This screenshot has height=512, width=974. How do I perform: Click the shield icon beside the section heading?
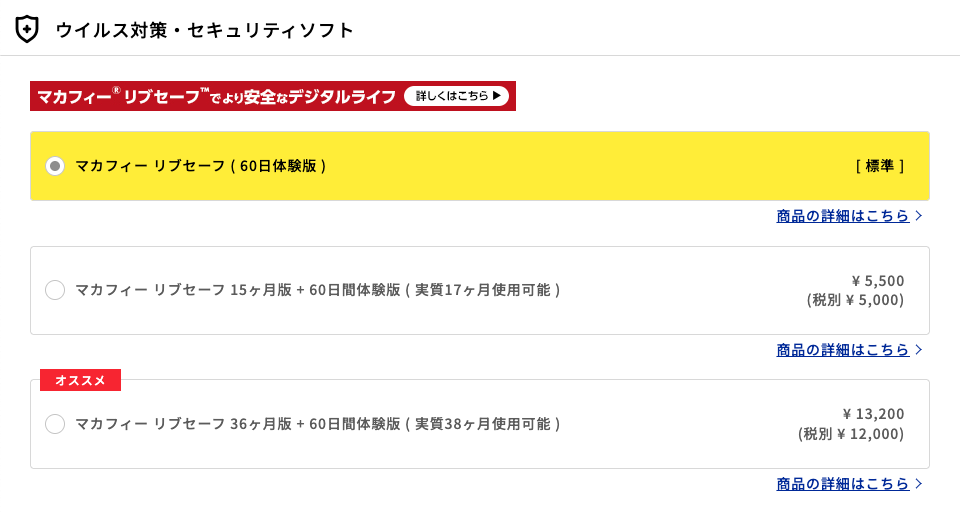(27, 29)
